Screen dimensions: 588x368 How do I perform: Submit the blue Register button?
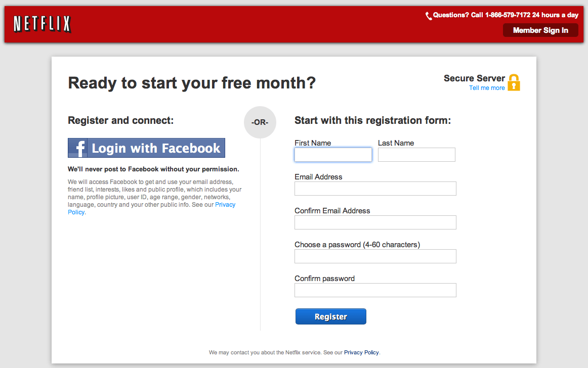(x=331, y=316)
